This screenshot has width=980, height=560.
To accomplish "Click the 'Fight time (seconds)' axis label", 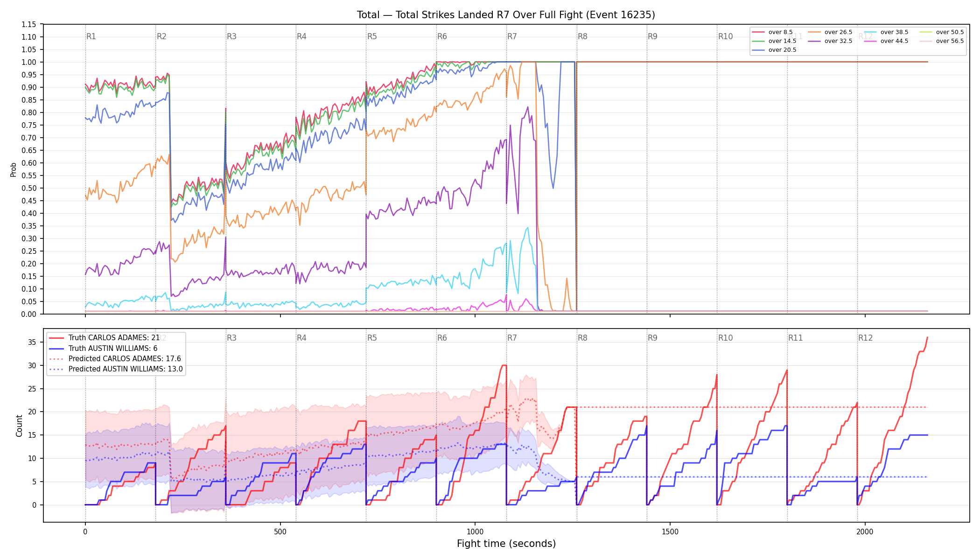I will [x=506, y=544].
